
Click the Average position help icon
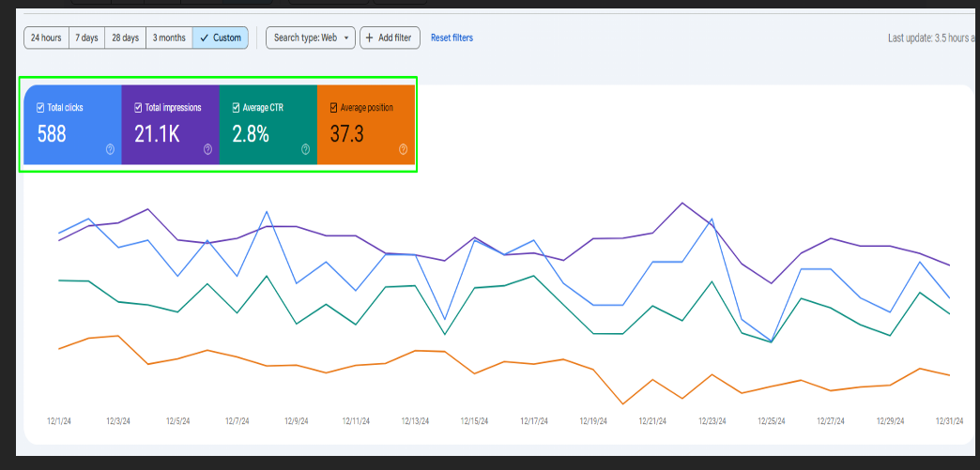coord(403,149)
